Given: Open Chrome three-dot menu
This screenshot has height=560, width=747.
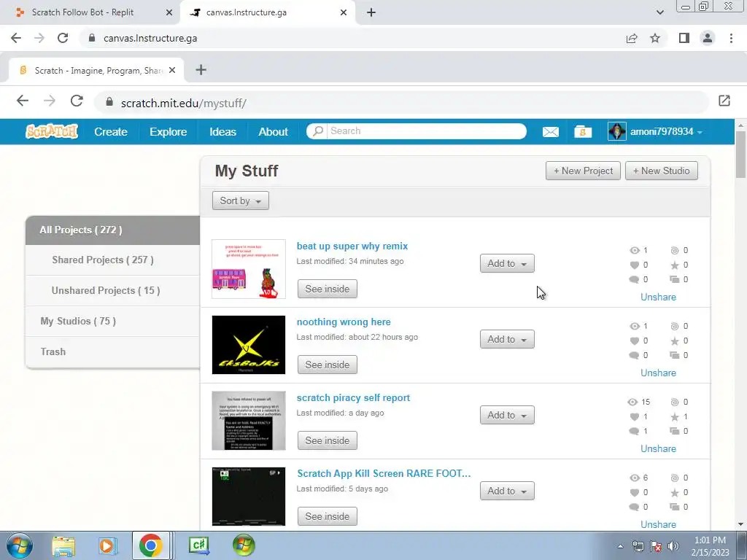Looking at the screenshot, I should 731,38.
